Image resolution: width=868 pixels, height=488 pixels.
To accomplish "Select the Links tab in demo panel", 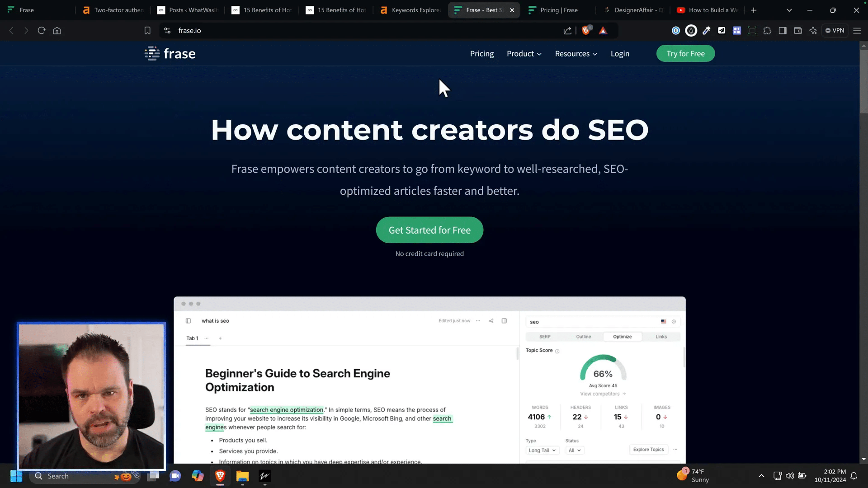I will click(661, 337).
